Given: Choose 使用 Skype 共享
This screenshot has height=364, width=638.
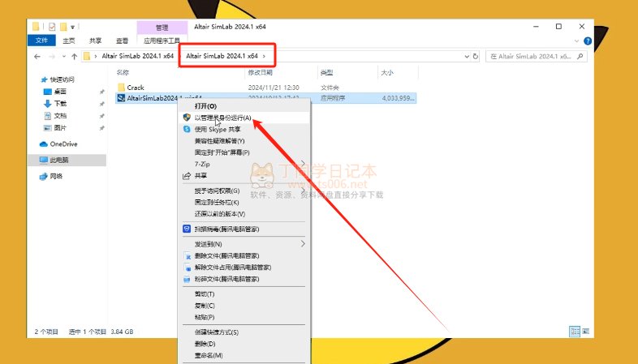Looking at the screenshot, I should (x=244, y=129).
